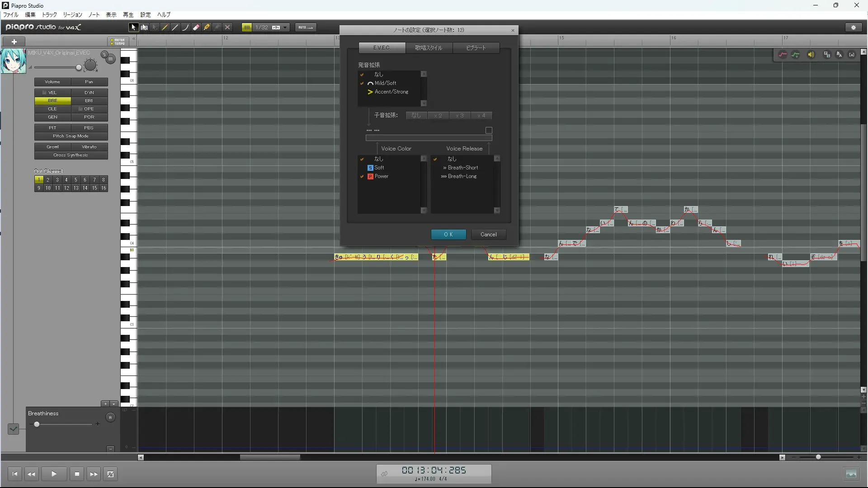Click the Cancel button
Viewport: 868px width, 488px height.
click(488, 235)
